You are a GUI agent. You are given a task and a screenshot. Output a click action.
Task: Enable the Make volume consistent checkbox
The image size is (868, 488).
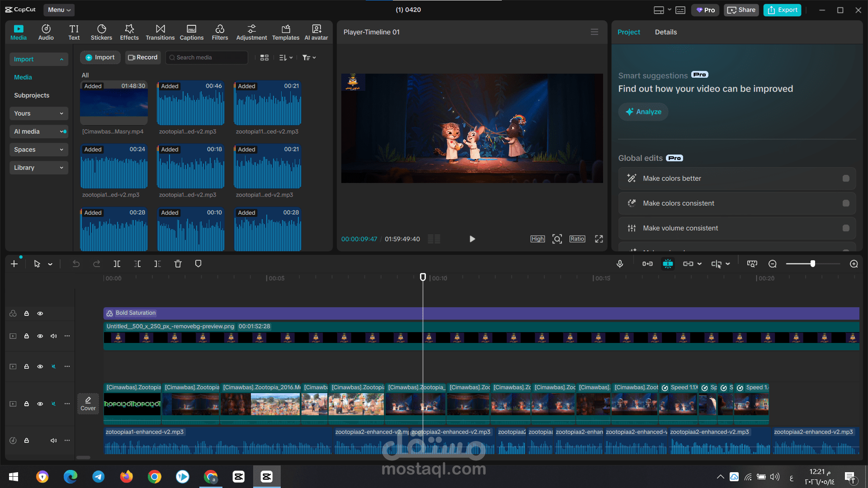coord(846,228)
